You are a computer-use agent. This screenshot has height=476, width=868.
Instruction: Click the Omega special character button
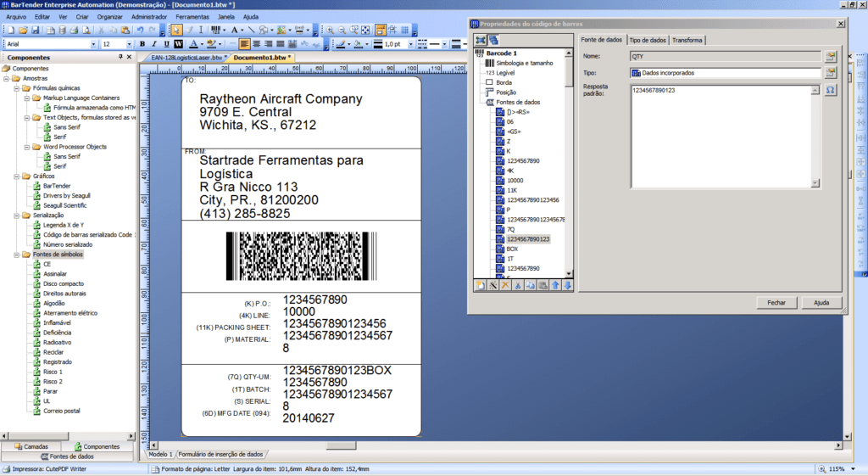pyautogui.click(x=831, y=89)
